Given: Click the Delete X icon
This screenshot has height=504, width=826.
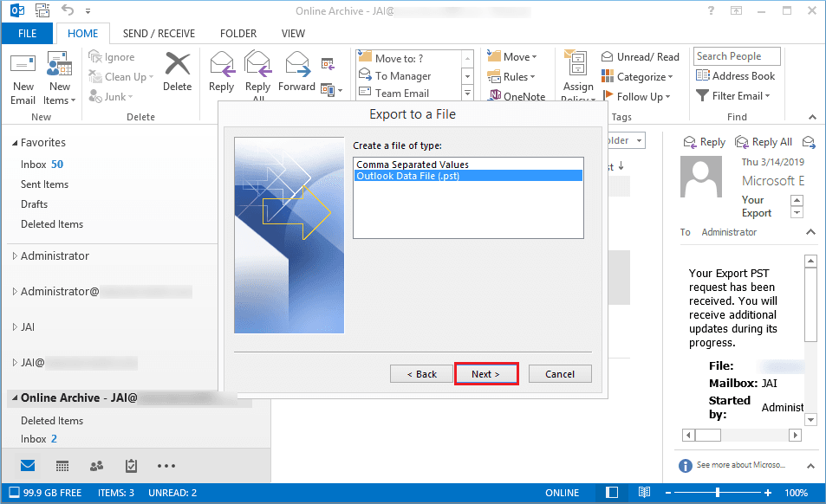Looking at the screenshot, I should (178, 64).
